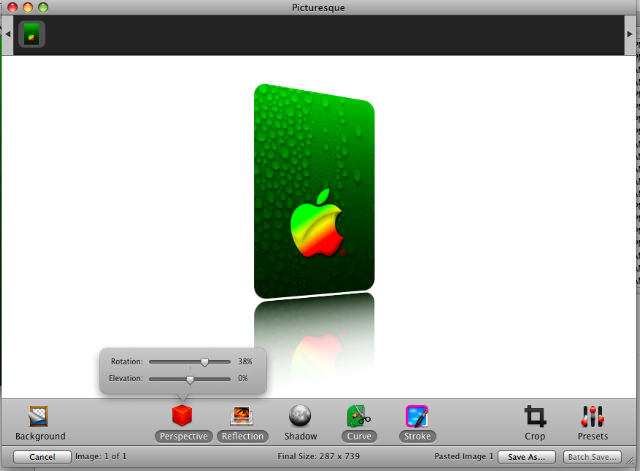The image size is (640, 471).
Task: Toggle the Curve label pill
Action: (x=359, y=436)
